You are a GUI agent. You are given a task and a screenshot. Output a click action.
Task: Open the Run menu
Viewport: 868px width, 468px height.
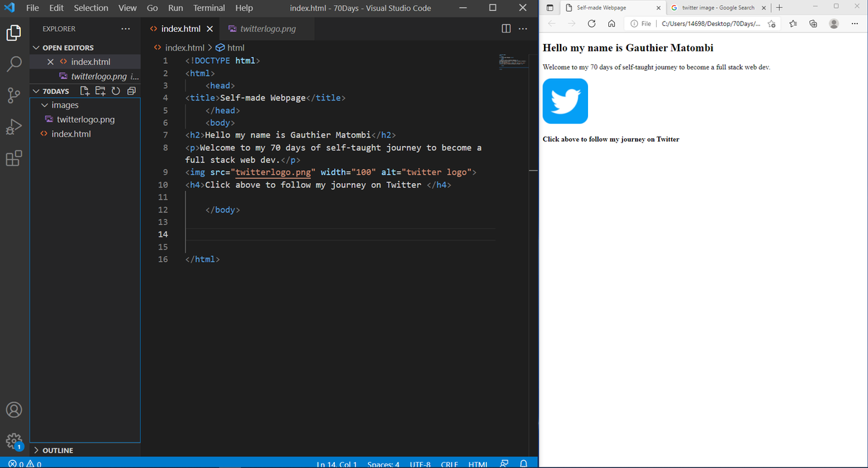point(175,8)
